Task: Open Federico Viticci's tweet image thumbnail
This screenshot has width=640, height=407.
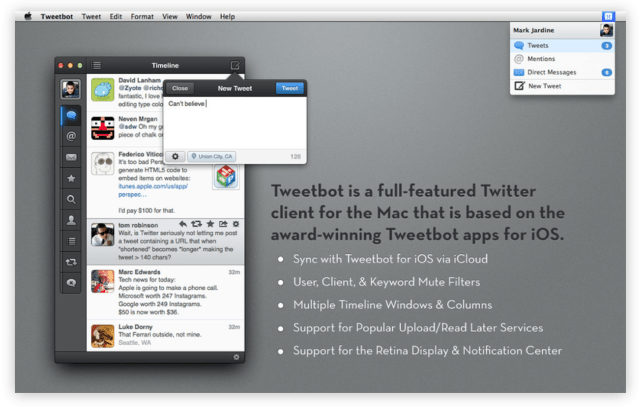Action: (225, 174)
